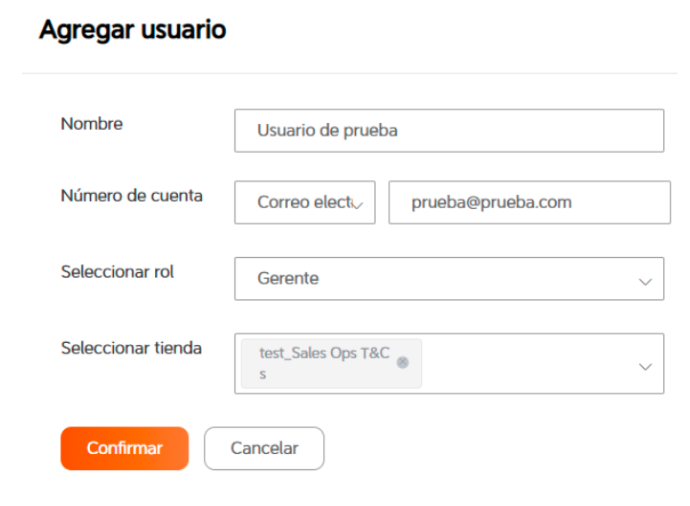Open the Gerente role dropdown
The image size is (690, 506).
click(449, 279)
